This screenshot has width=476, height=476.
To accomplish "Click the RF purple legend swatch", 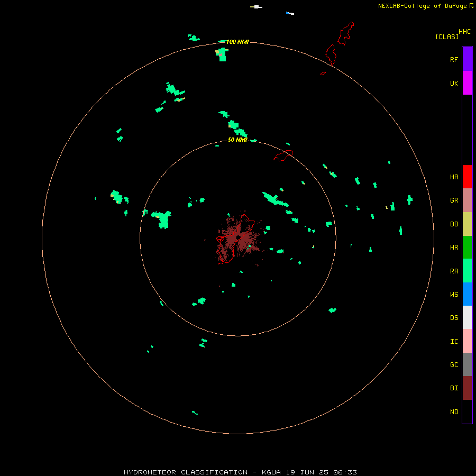I will (467, 59).
